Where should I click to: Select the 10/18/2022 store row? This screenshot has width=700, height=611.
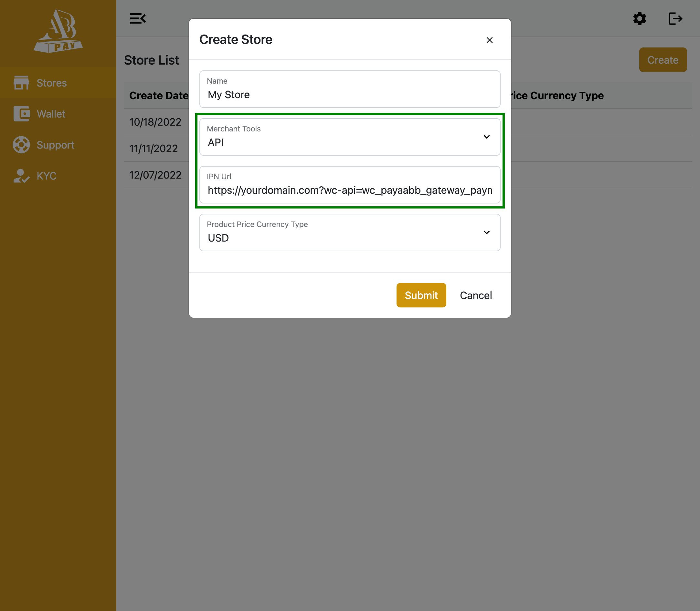click(x=408, y=122)
